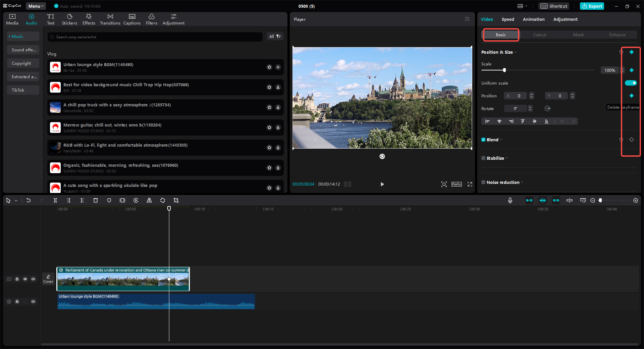644x349 pixels.
Task: Uncheck the Blend checkbox
Action: click(x=483, y=140)
